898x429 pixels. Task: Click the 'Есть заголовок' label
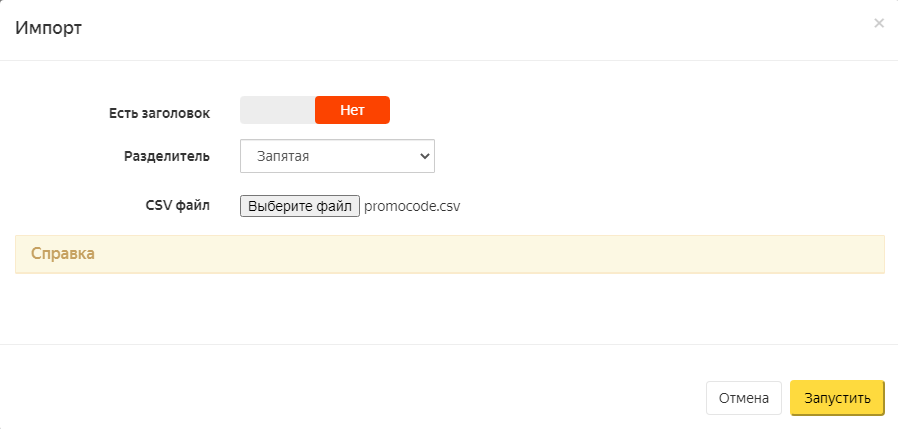pos(159,113)
